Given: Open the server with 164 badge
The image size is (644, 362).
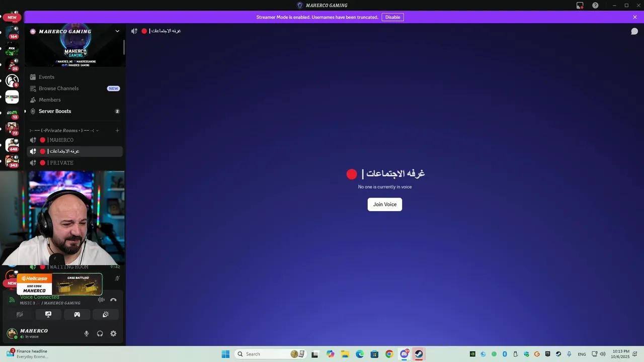Looking at the screenshot, I should (x=12, y=33).
